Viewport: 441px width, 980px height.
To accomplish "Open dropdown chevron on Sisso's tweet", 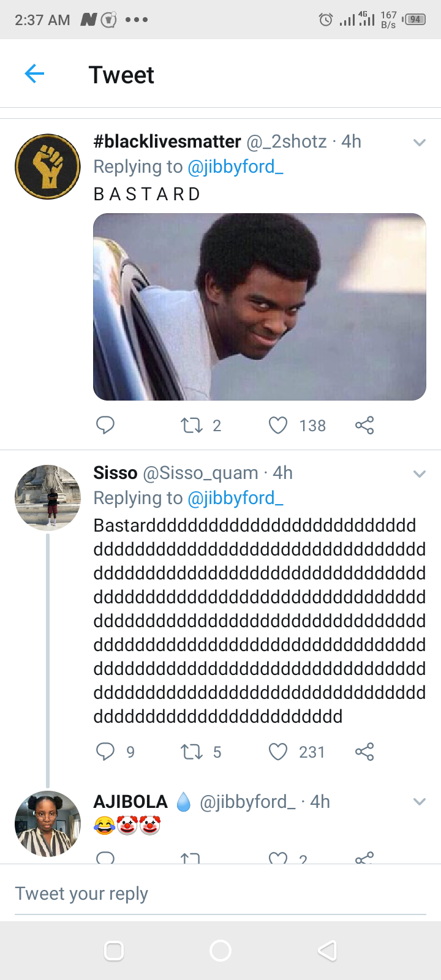I will click(420, 474).
